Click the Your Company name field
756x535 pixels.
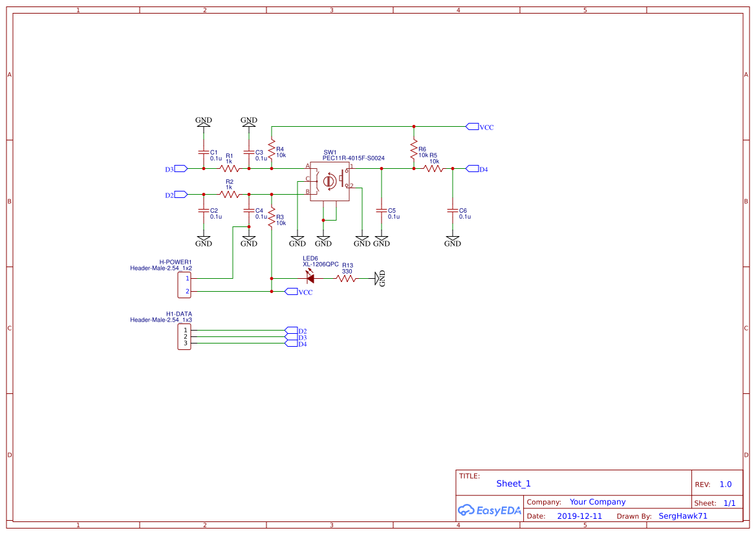[x=598, y=501]
